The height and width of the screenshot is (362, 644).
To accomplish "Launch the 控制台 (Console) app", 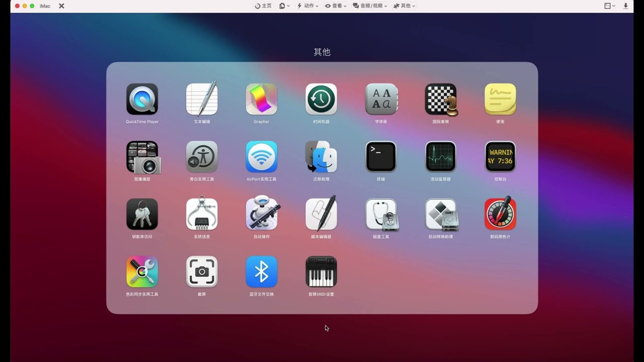I will pyautogui.click(x=501, y=157).
